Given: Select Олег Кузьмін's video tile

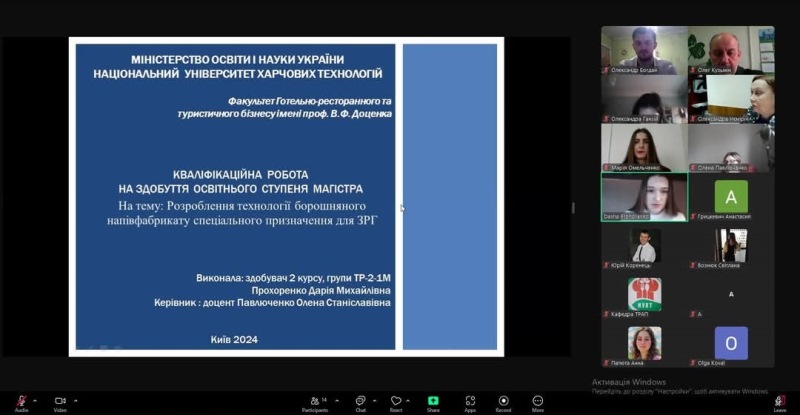Looking at the screenshot, I should pyautogui.click(x=731, y=50).
